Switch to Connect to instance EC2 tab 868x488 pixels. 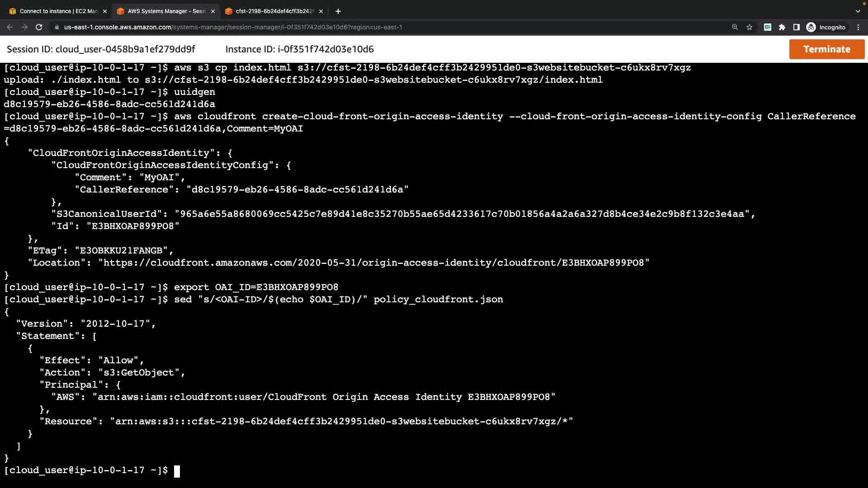58,11
